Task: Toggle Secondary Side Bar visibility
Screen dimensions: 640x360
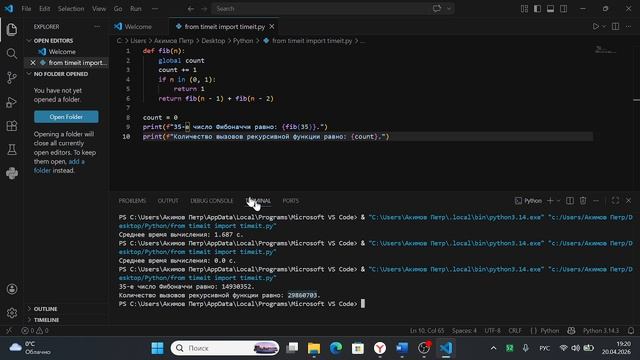Action: click(564, 9)
